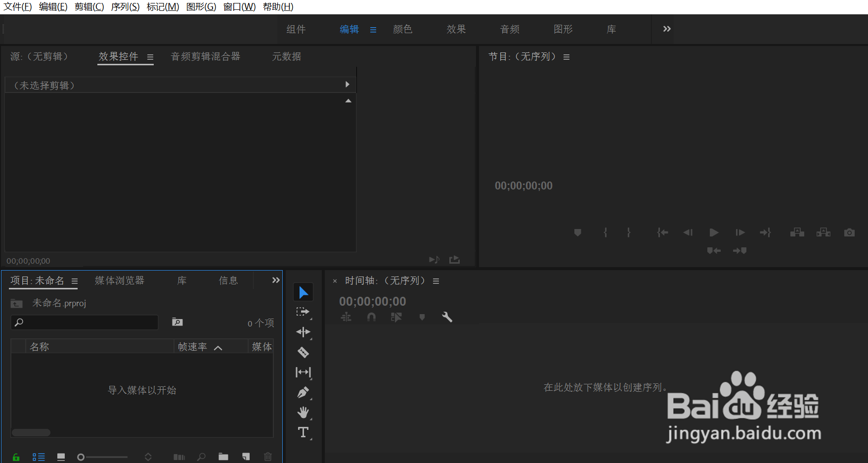Click the parent bin folder icon beside 未命名.prproj
The image size is (868, 463).
17,303
